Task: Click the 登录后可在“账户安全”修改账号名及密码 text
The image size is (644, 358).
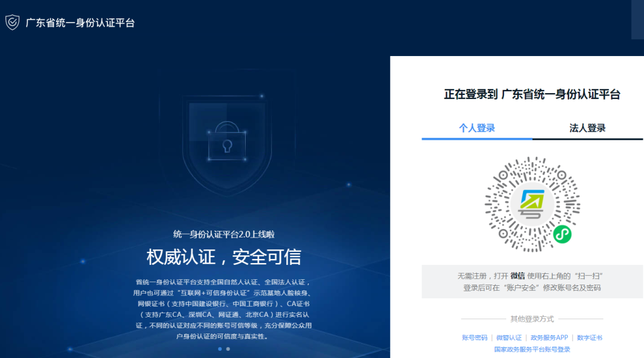Action: point(532,288)
